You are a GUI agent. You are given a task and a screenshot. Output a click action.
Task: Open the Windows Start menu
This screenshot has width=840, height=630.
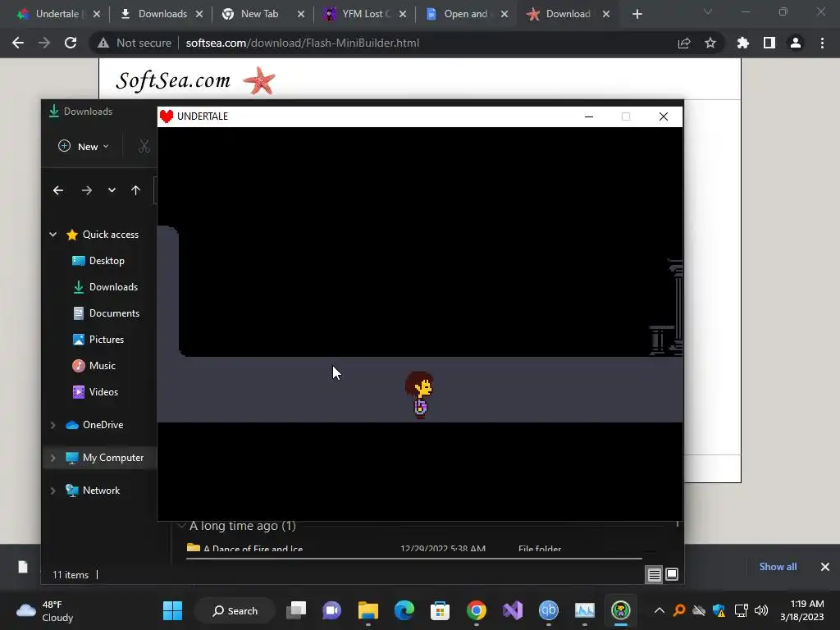tap(172, 610)
